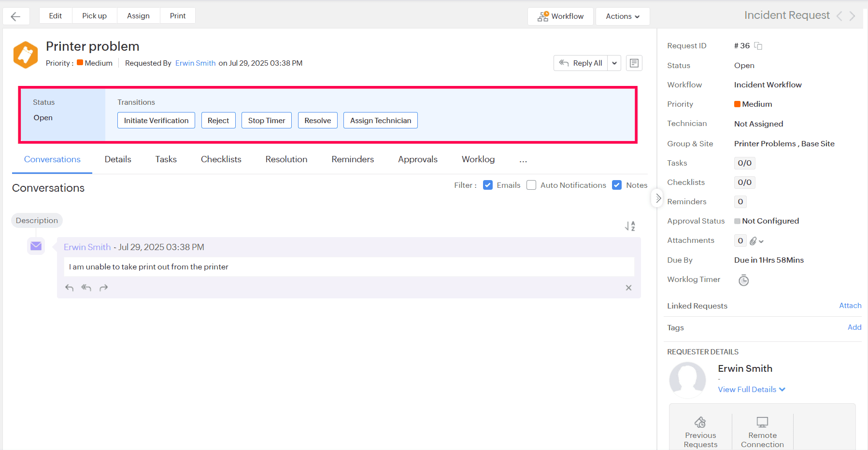Open the Approvals tab
868x450 pixels.
point(417,159)
